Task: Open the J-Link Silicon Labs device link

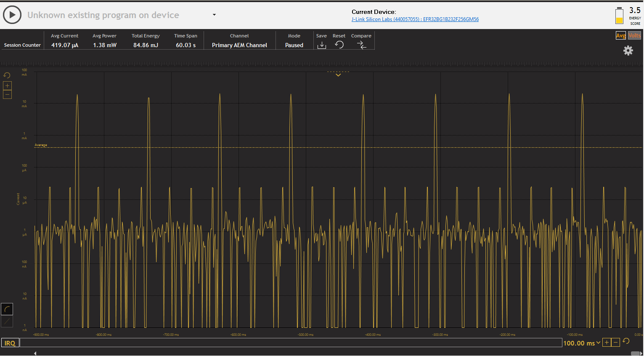Action: point(415,19)
